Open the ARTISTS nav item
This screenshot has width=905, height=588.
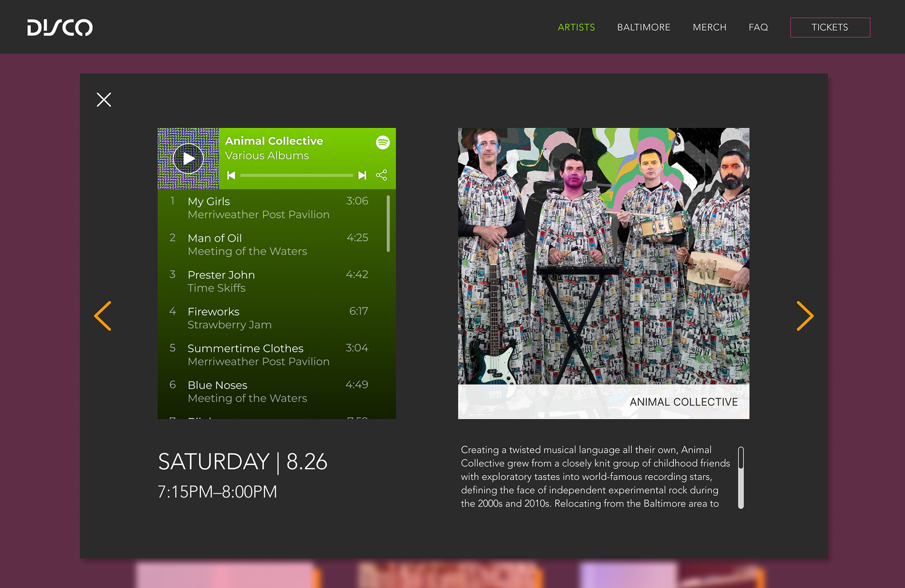click(x=576, y=27)
